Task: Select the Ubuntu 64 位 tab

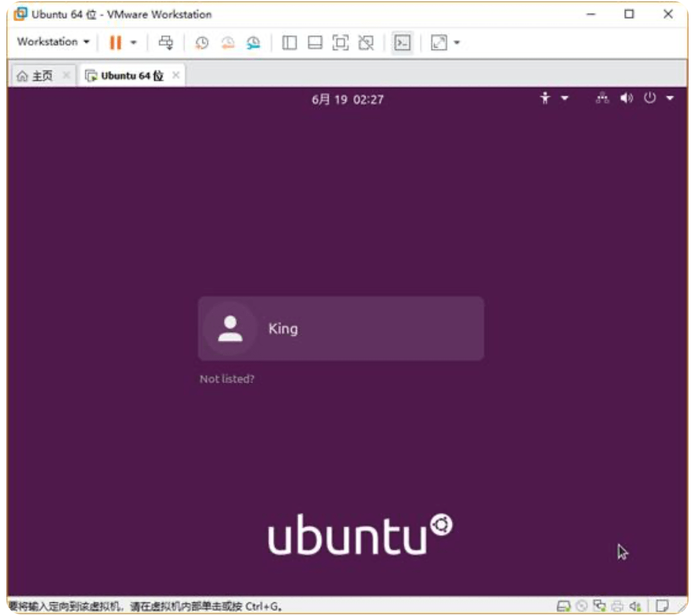Action: pyautogui.click(x=125, y=76)
